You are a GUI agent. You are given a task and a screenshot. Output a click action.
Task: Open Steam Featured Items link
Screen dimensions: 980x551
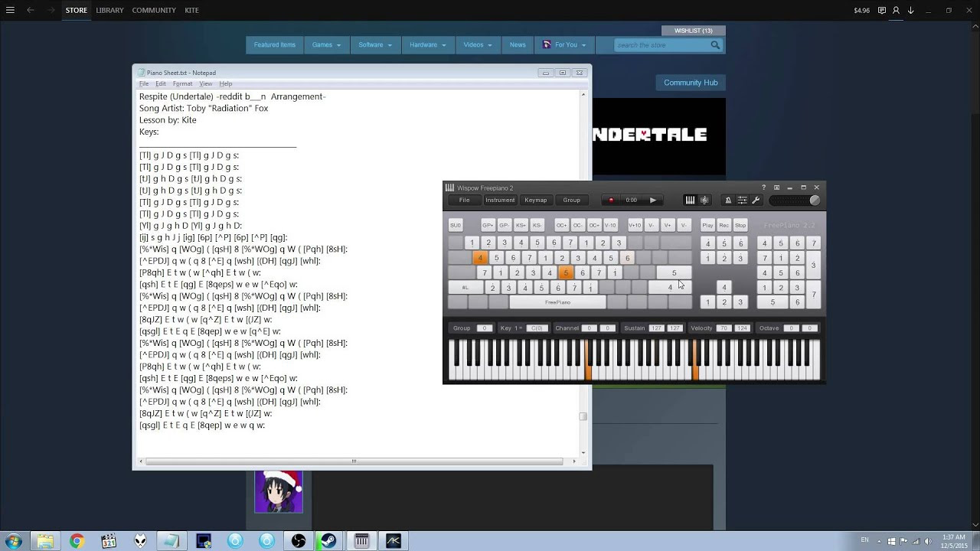coord(274,45)
